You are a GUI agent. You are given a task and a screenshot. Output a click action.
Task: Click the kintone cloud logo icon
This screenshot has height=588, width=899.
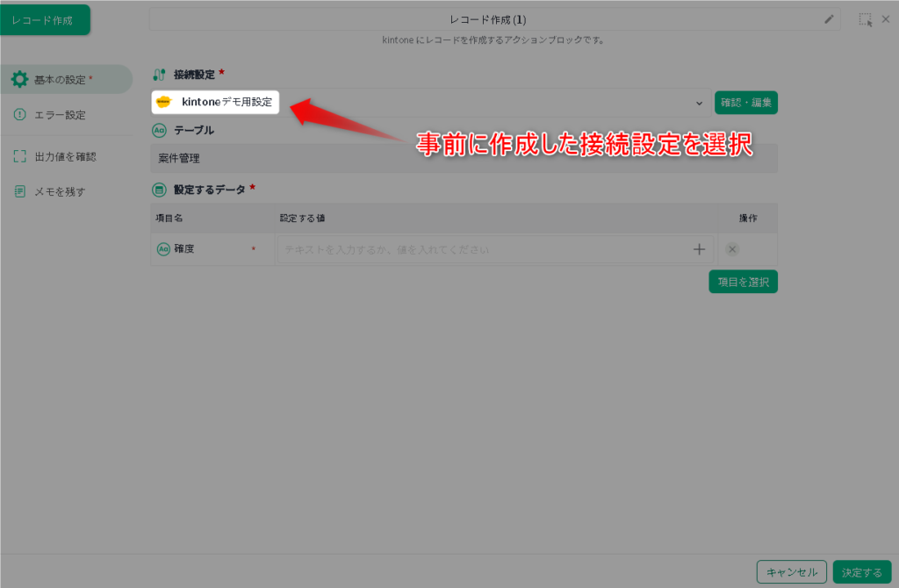tap(163, 102)
